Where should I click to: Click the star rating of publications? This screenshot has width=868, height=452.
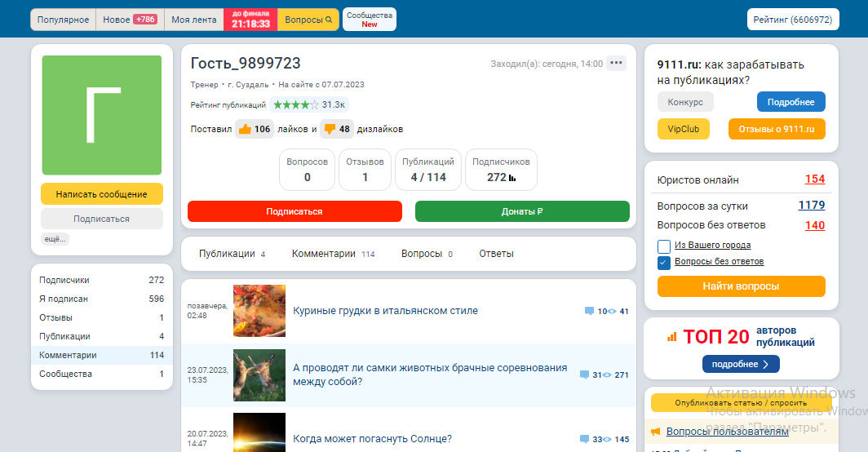click(295, 104)
